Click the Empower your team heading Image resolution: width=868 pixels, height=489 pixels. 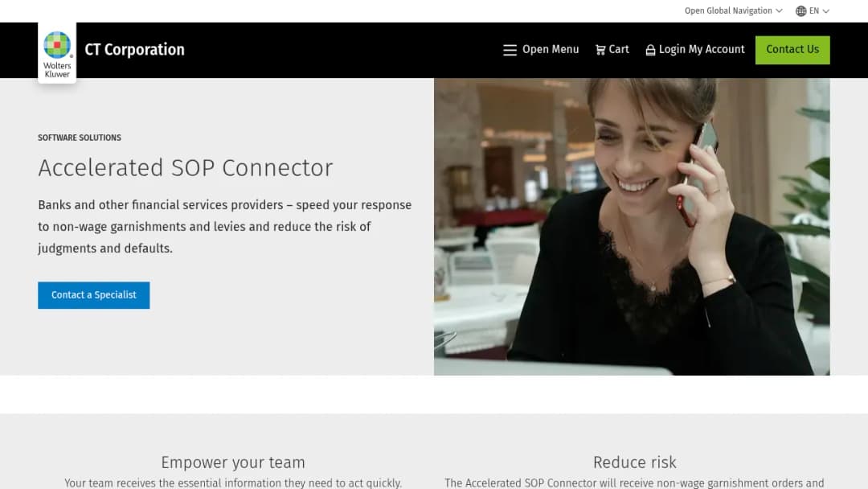click(x=233, y=462)
